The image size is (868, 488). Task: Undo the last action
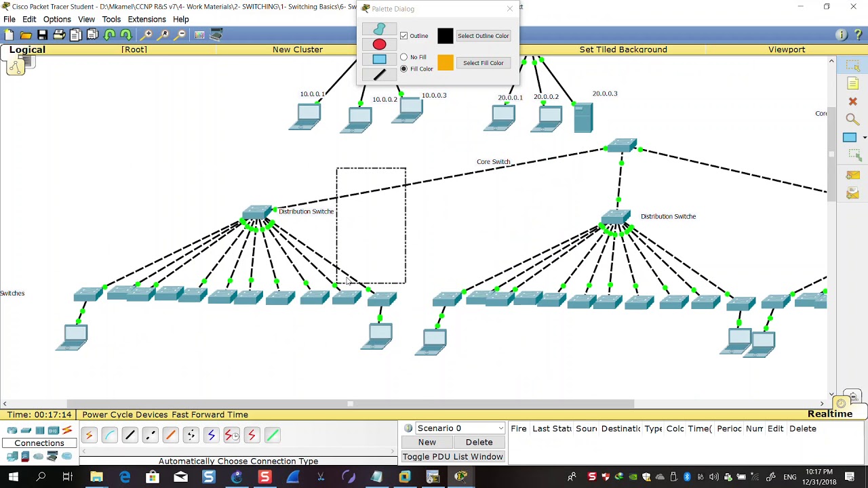coord(109,35)
